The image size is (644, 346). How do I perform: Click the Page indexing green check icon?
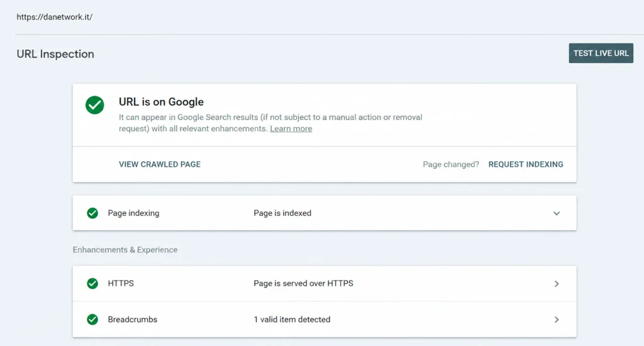[92, 213]
